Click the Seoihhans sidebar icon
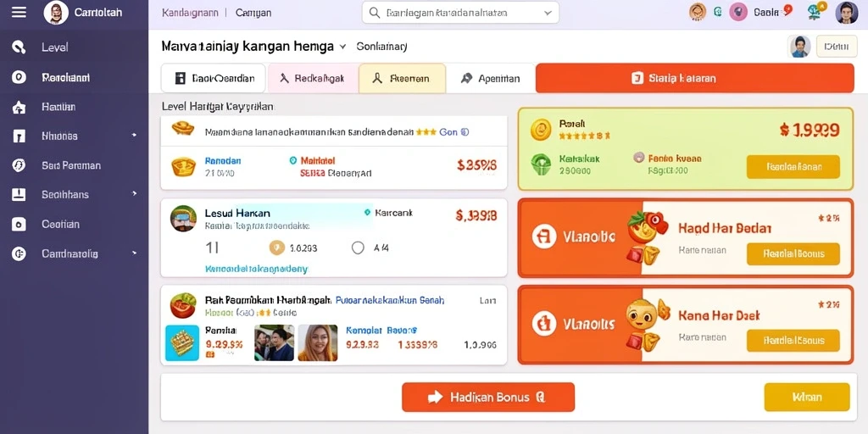 (x=19, y=194)
